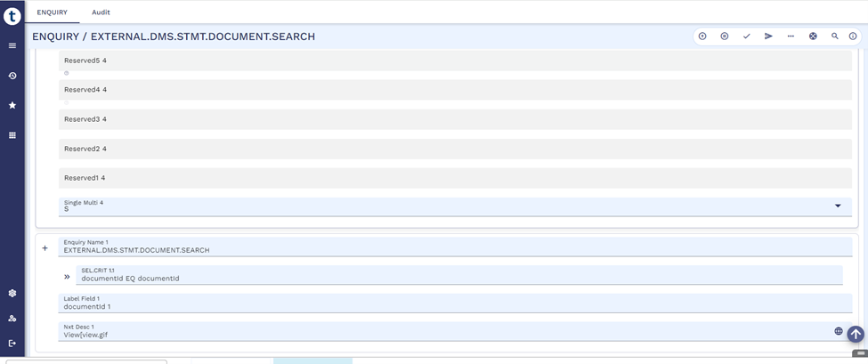Open the hamburger menu in the sidebar

coord(12,45)
